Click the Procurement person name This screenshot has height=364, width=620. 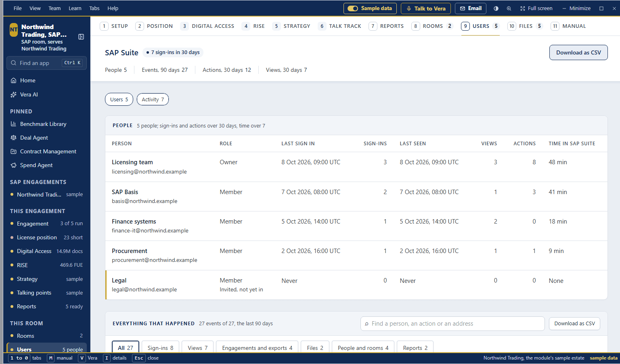[x=130, y=251]
